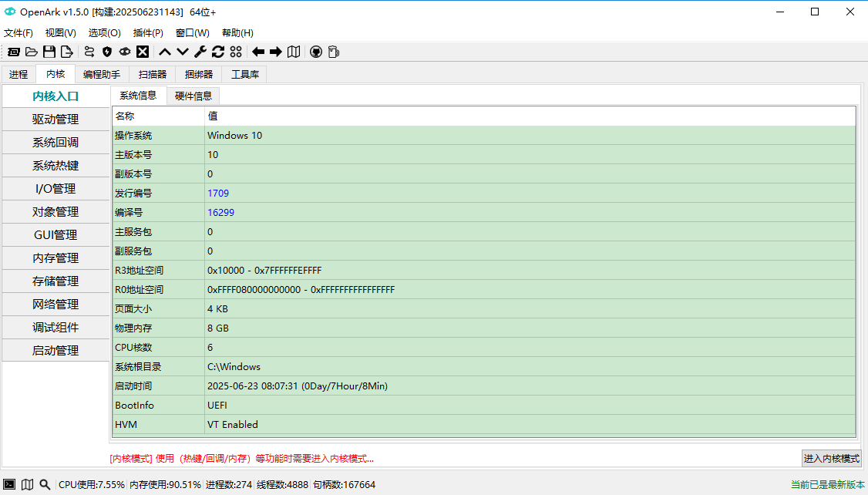Select 驱动管理 in the left sidebar
Screen dimensions: 868x495
(x=56, y=120)
